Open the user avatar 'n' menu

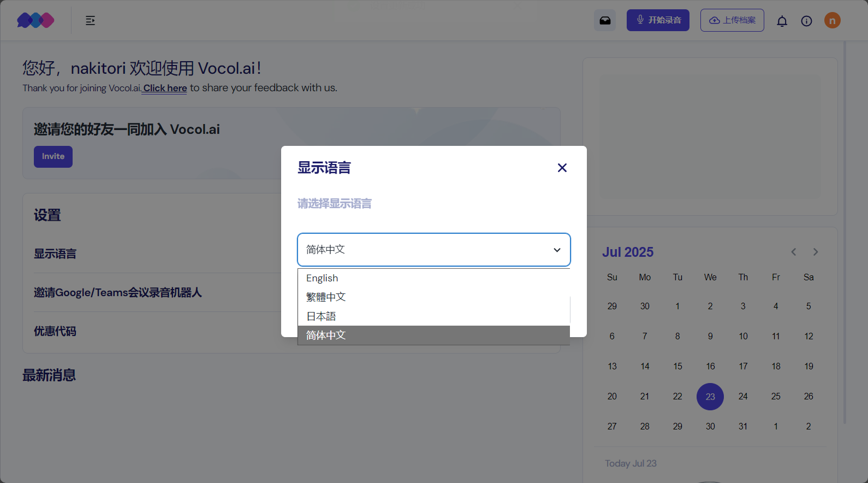[x=833, y=21]
